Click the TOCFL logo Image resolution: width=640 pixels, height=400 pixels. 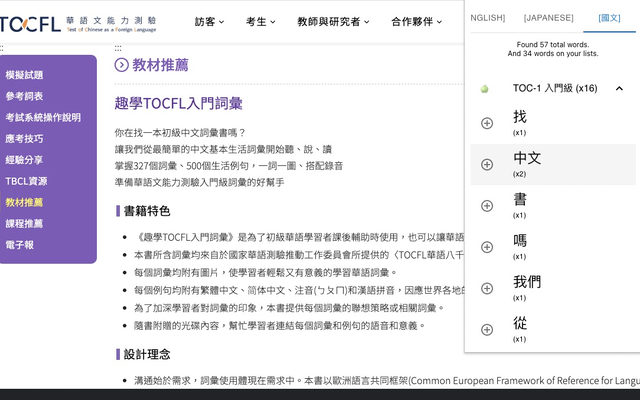78,24
